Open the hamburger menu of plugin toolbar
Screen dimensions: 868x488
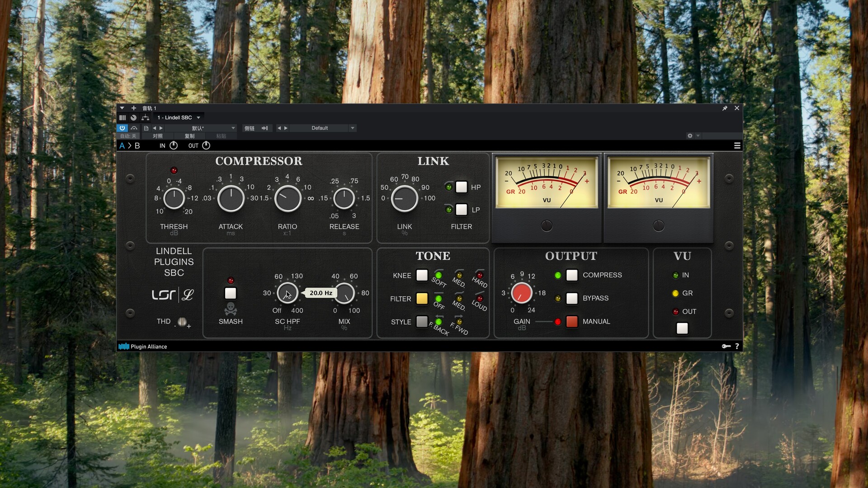(737, 145)
